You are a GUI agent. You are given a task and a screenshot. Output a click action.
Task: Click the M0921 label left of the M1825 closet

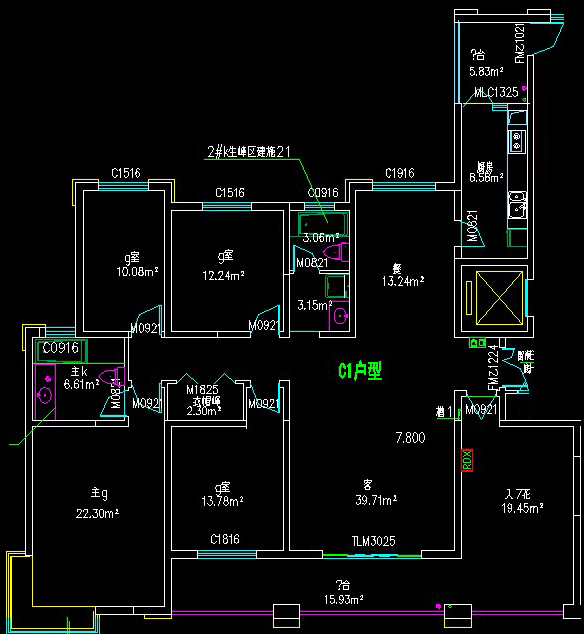coord(147,403)
